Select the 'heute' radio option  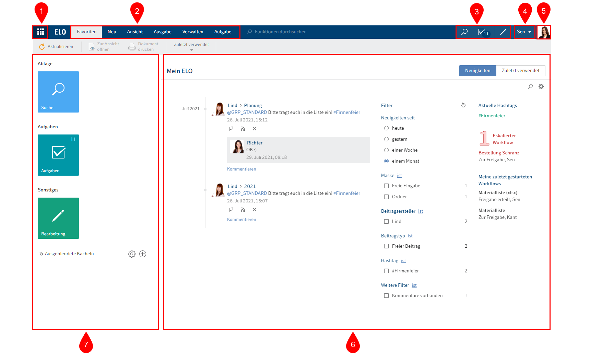pyautogui.click(x=386, y=128)
